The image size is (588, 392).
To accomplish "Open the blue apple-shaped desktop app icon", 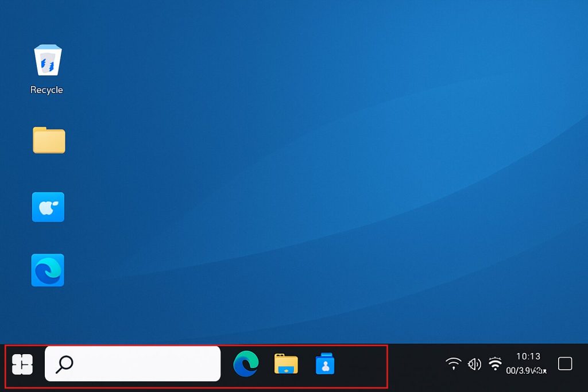I will [48, 207].
